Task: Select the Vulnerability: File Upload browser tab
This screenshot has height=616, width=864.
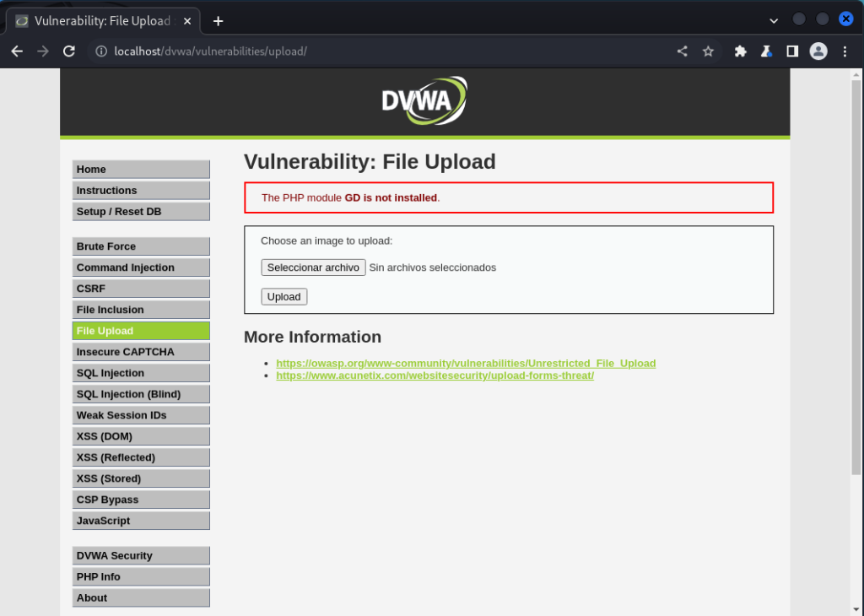Action: pyautogui.click(x=103, y=21)
